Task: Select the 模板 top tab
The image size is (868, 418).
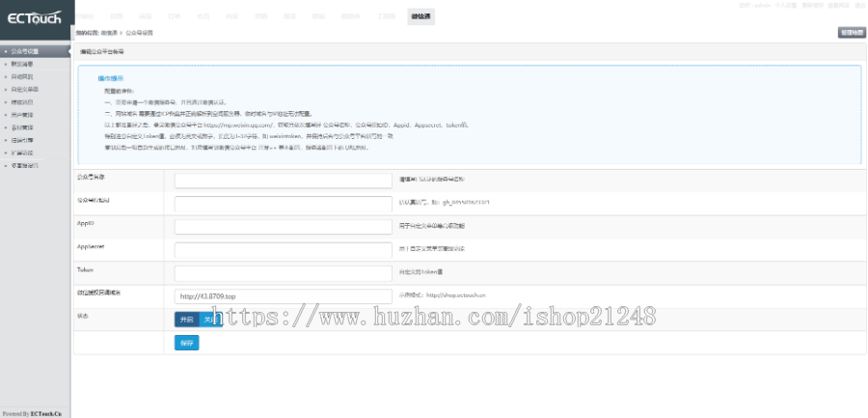Action: coord(318,16)
